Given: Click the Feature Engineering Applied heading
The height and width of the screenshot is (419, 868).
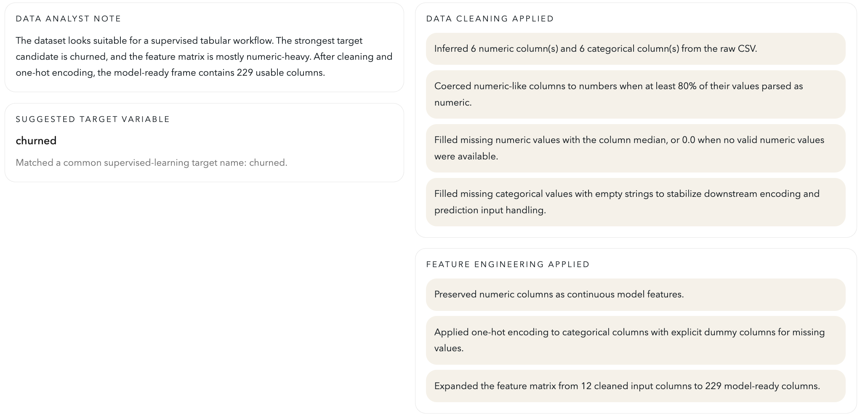Looking at the screenshot, I should [x=508, y=265].
